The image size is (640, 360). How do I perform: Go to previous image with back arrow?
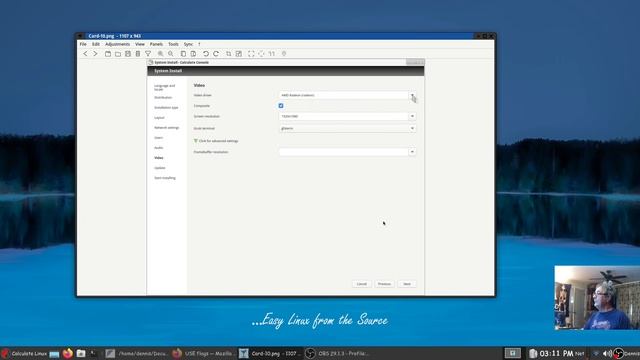(x=85, y=53)
